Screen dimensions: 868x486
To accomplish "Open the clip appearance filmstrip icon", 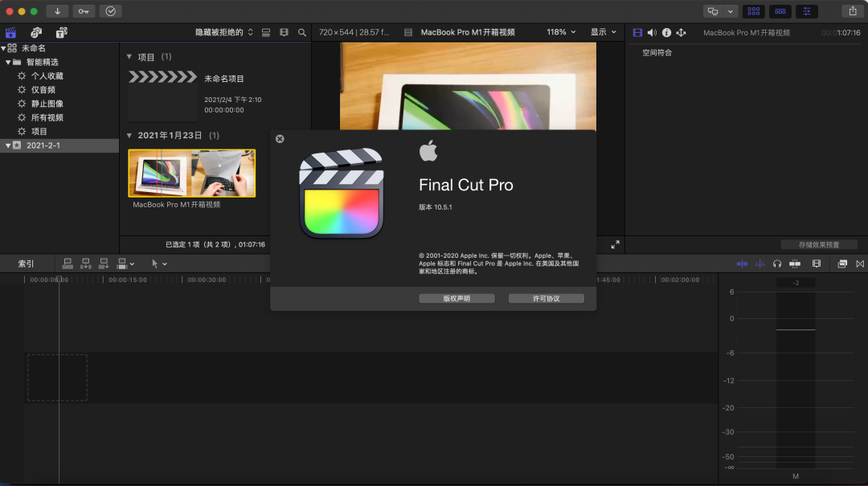I will coord(284,33).
